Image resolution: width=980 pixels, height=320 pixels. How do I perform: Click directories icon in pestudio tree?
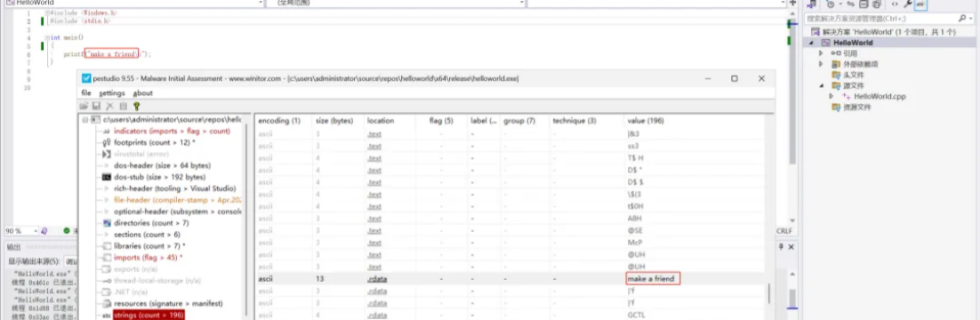106,222
